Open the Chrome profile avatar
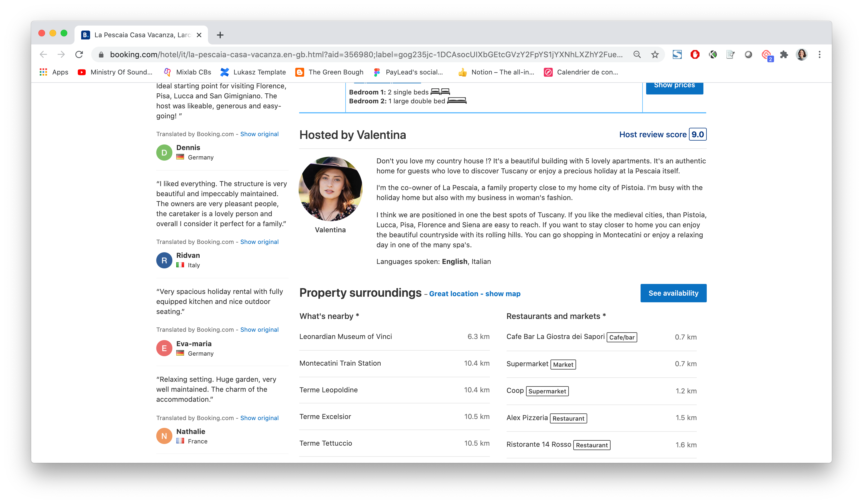The width and height of the screenshot is (863, 504). [802, 54]
